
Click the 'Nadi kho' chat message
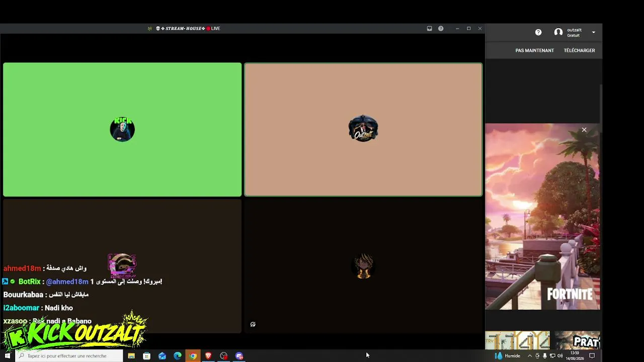[59, 308]
